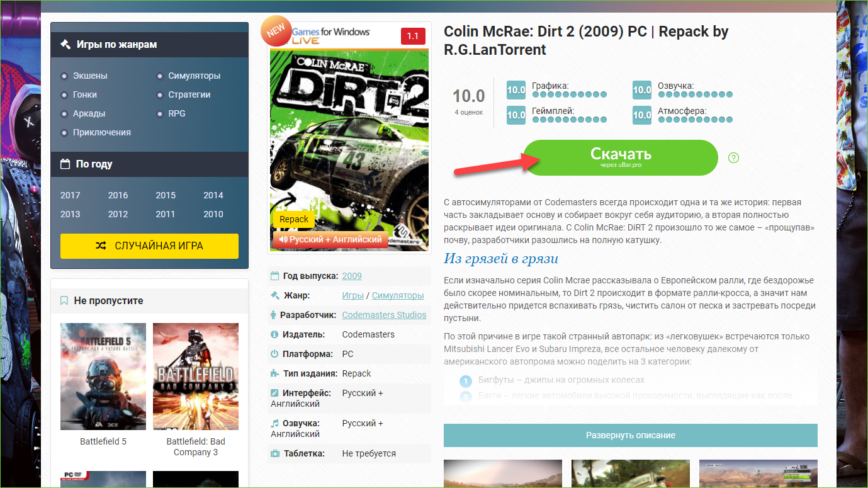The height and width of the screenshot is (488, 868).
Task: Click the Colin McRae: Dirt 2 page title
Action: pyautogui.click(x=586, y=40)
